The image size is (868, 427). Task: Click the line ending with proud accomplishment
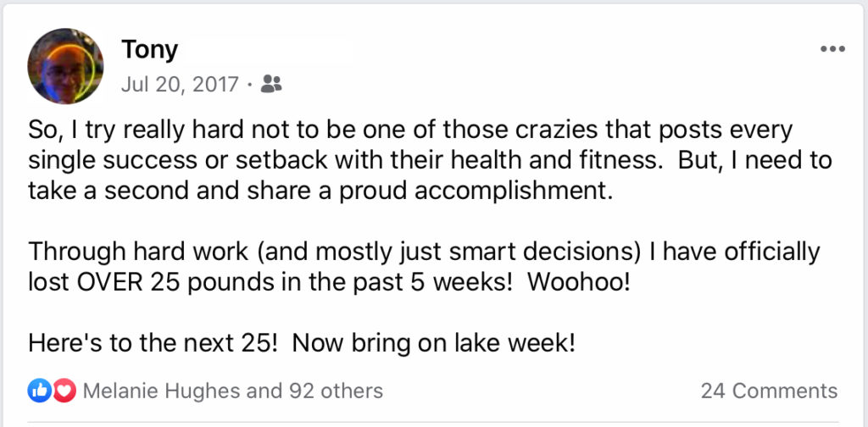coord(320,191)
